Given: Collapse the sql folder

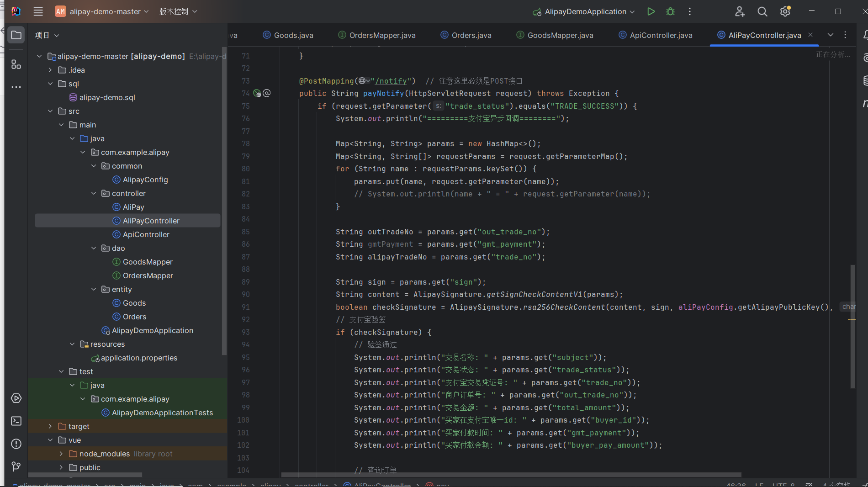Looking at the screenshot, I should pos(50,84).
